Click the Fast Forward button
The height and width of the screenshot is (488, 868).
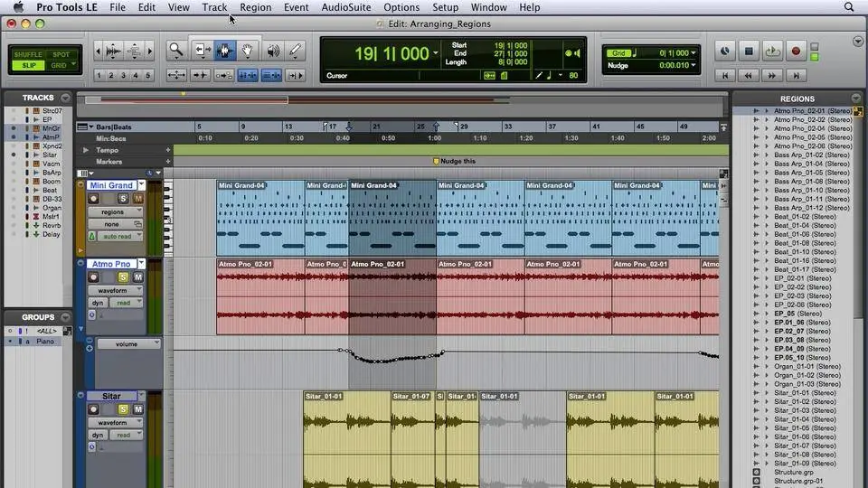point(772,75)
